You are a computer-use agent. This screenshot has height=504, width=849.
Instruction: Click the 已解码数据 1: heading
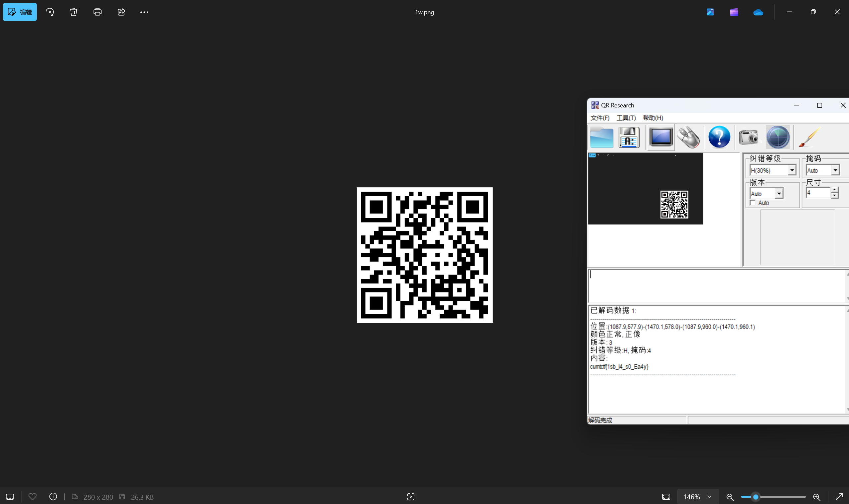tap(613, 310)
